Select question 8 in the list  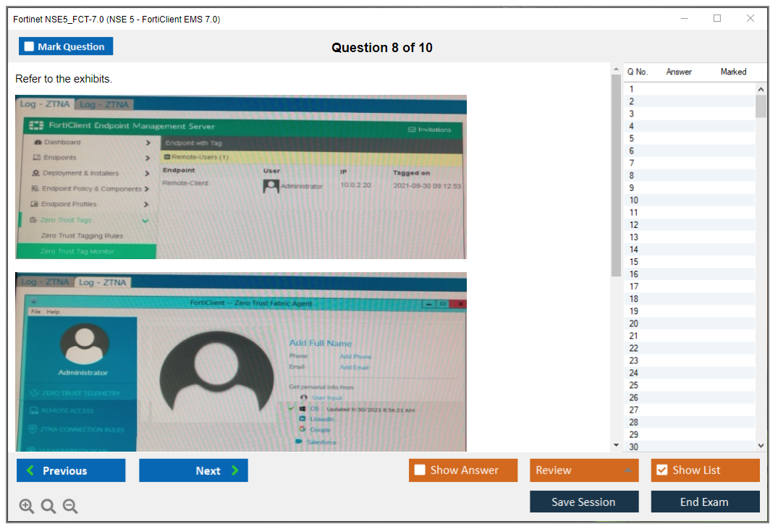point(632,175)
